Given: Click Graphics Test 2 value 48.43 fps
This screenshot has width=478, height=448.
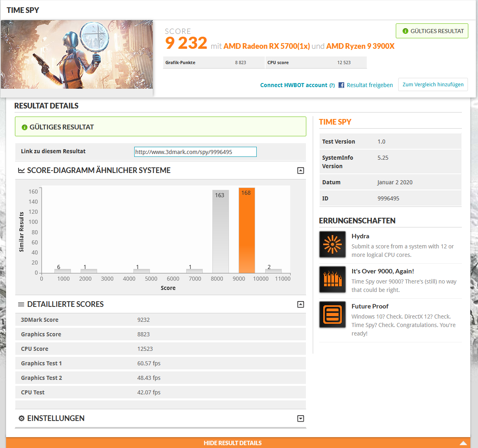Looking at the screenshot, I should pyautogui.click(x=149, y=378).
